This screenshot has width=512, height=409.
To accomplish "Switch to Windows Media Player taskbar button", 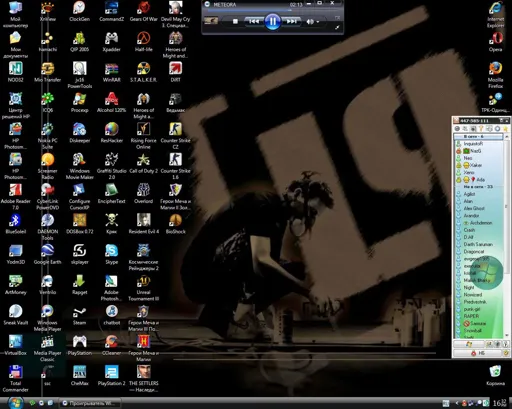I will 90,403.
